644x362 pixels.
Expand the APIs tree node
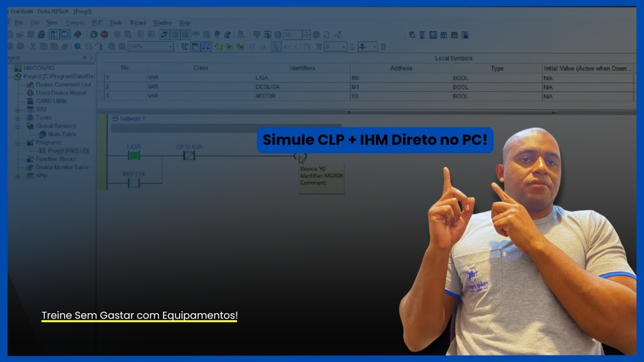[18, 176]
